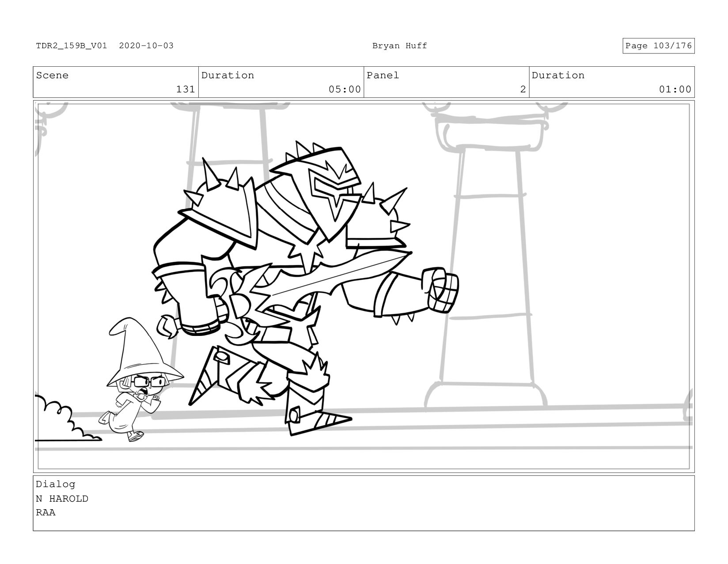This screenshot has height=564, width=728.
Task: Select the N HAROLD dialog line
Action: click(62, 499)
